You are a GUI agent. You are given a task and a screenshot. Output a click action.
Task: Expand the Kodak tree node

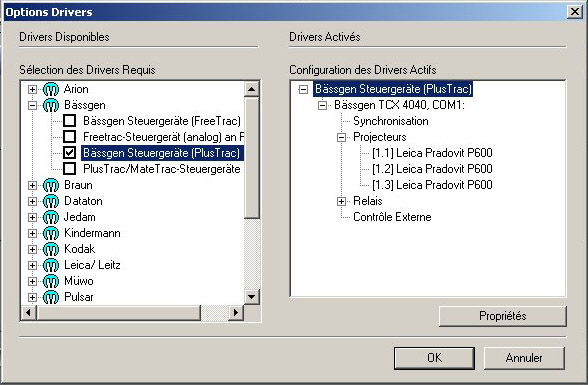pyautogui.click(x=32, y=249)
